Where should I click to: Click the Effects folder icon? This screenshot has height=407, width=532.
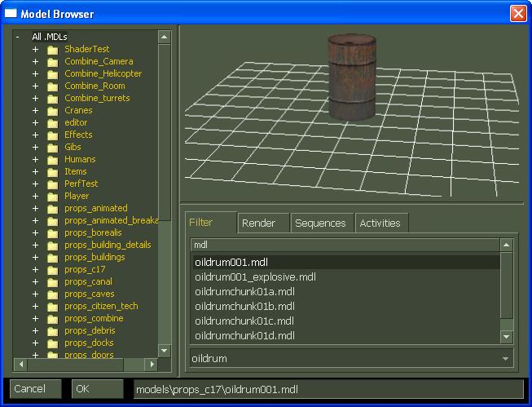[53, 135]
